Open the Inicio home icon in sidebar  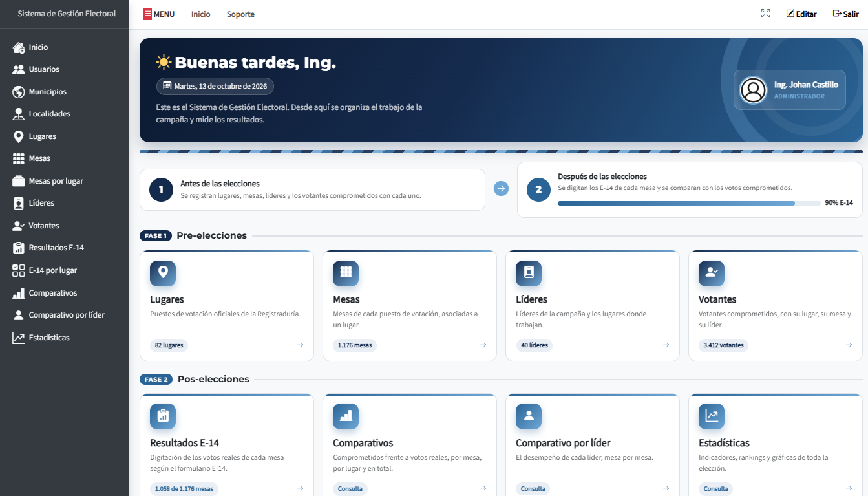(19, 47)
